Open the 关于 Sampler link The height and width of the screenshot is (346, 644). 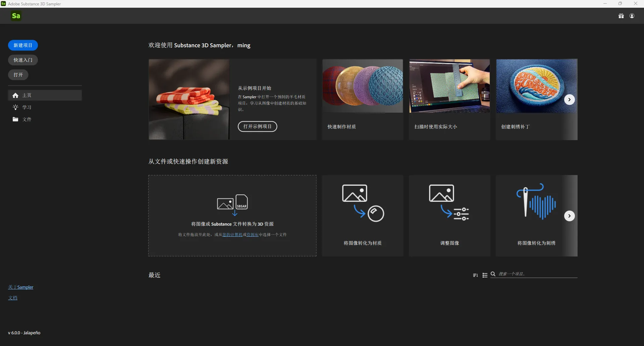click(21, 287)
